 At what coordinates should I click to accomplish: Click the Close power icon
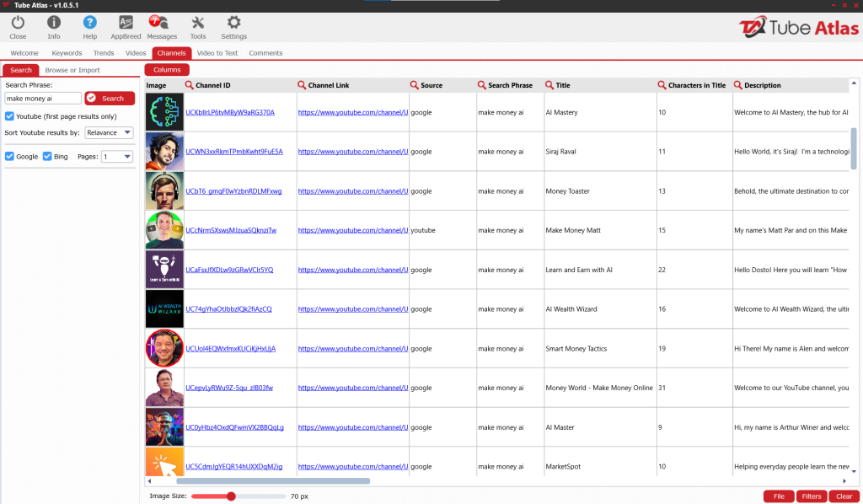pos(18,23)
